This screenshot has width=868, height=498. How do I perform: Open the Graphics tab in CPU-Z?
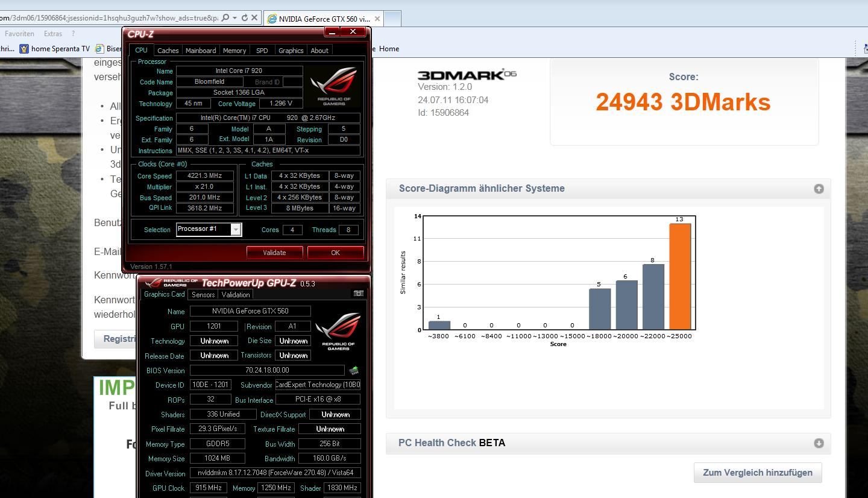tap(291, 51)
